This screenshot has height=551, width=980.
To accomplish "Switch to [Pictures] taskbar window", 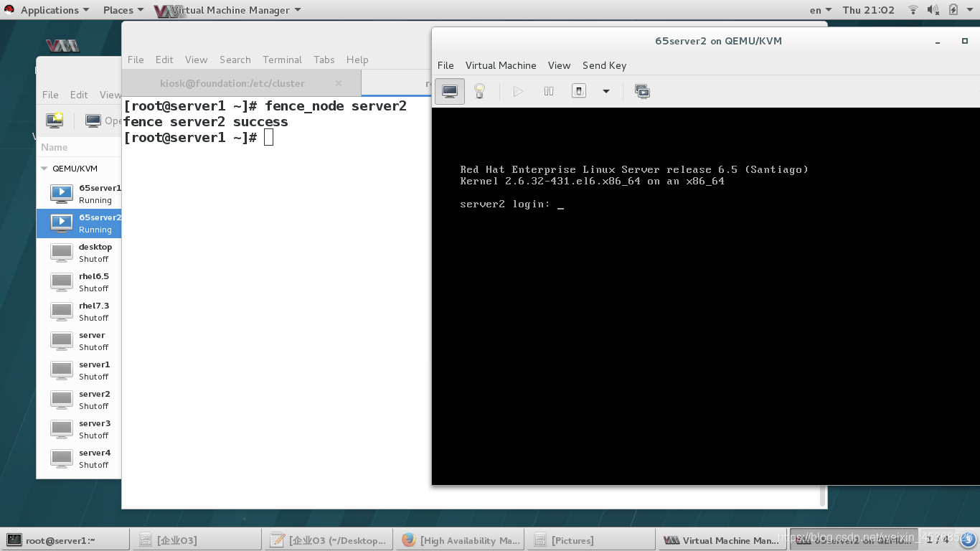I will [592, 540].
